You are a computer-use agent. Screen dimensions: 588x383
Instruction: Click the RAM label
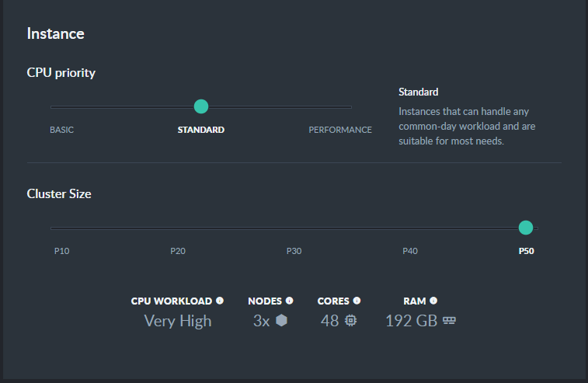[415, 301]
